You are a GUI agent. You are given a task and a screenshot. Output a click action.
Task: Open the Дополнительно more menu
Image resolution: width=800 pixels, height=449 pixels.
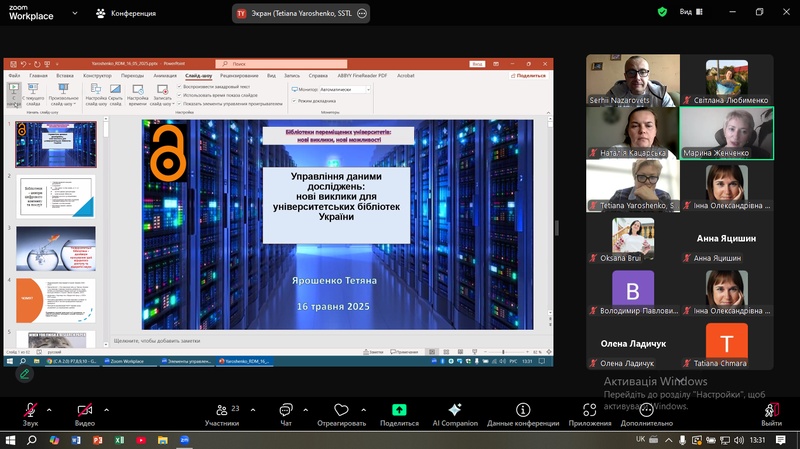[646, 414]
